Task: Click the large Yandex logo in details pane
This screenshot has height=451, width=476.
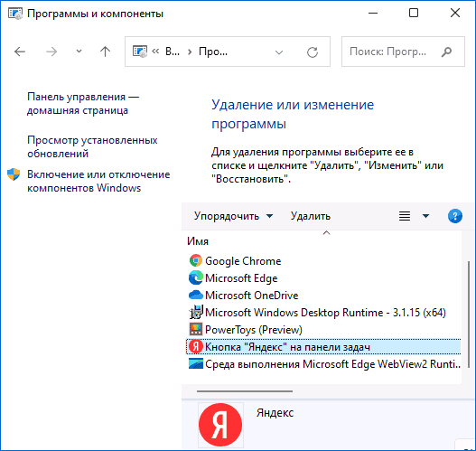Action: click(220, 425)
